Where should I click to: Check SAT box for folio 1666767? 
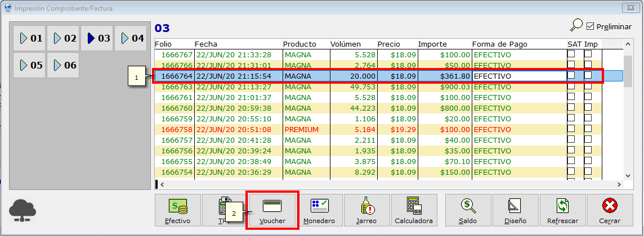point(571,55)
